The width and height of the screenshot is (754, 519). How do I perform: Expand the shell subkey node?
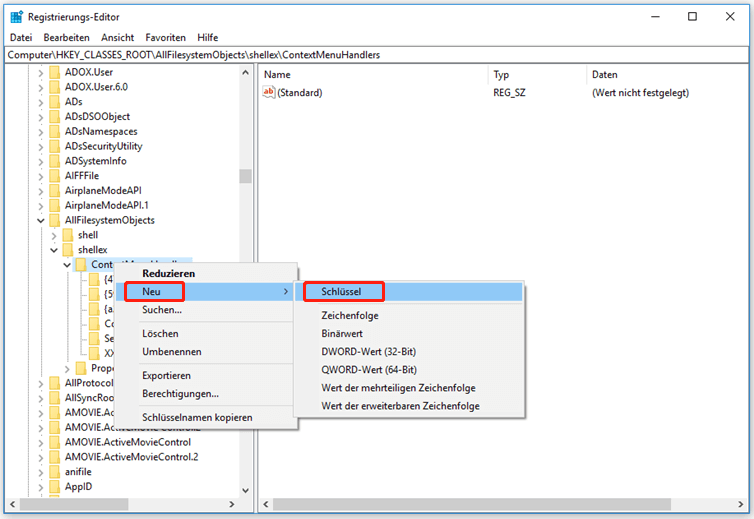(54, 235)
